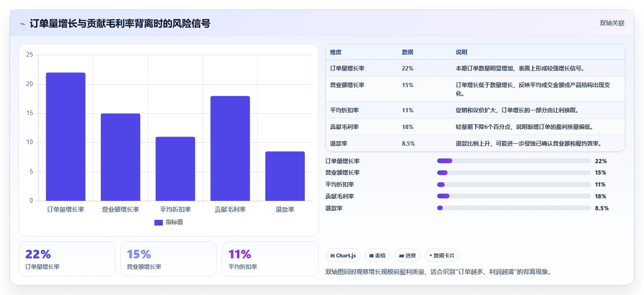Click the 贡献毛利率 bar in the chart
This screenshot has width=644, height=295.
click(230, 148)
